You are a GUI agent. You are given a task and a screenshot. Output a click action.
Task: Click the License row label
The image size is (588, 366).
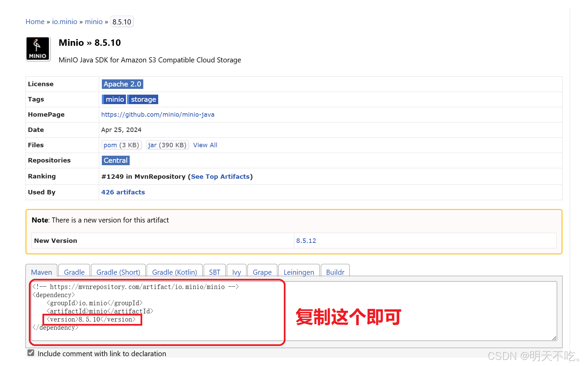41,84
